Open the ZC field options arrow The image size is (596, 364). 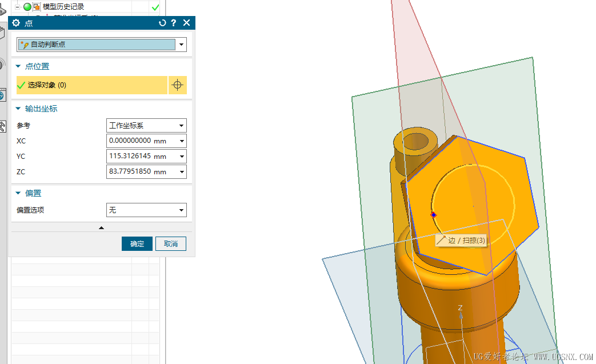(x=182, y=172)
